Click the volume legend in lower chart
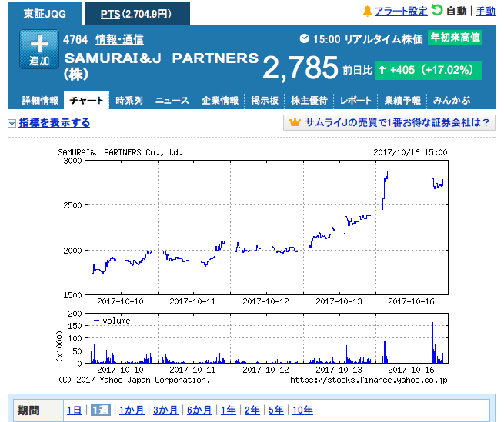This screenshot has height=422, width=504. tap(112, 321)
